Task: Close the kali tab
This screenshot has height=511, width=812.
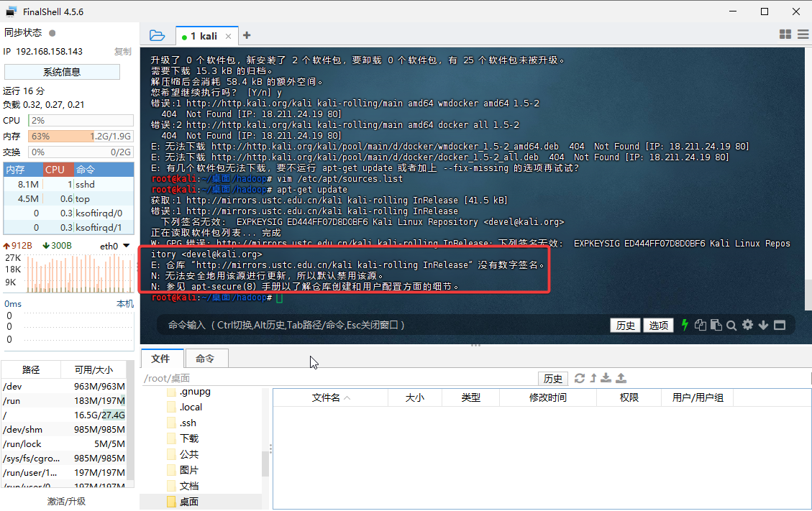Action: click(x=228, y=36)
